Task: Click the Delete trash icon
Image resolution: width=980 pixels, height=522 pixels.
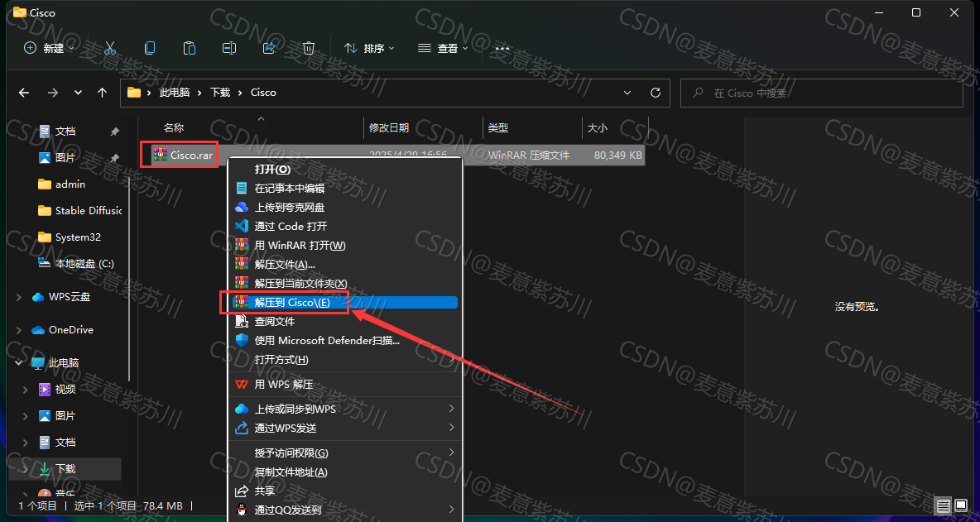Action: click(309, 48)
